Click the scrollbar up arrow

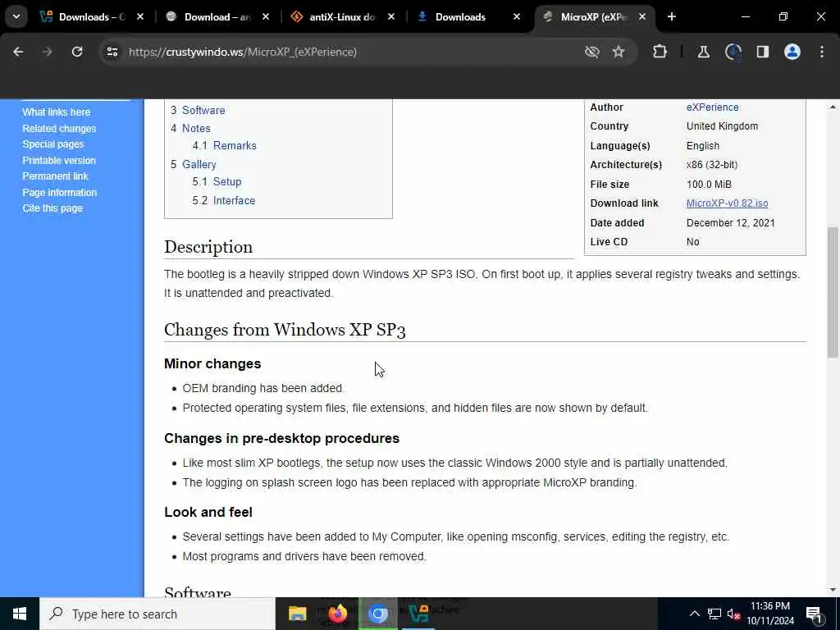click(x=833, y=107)
